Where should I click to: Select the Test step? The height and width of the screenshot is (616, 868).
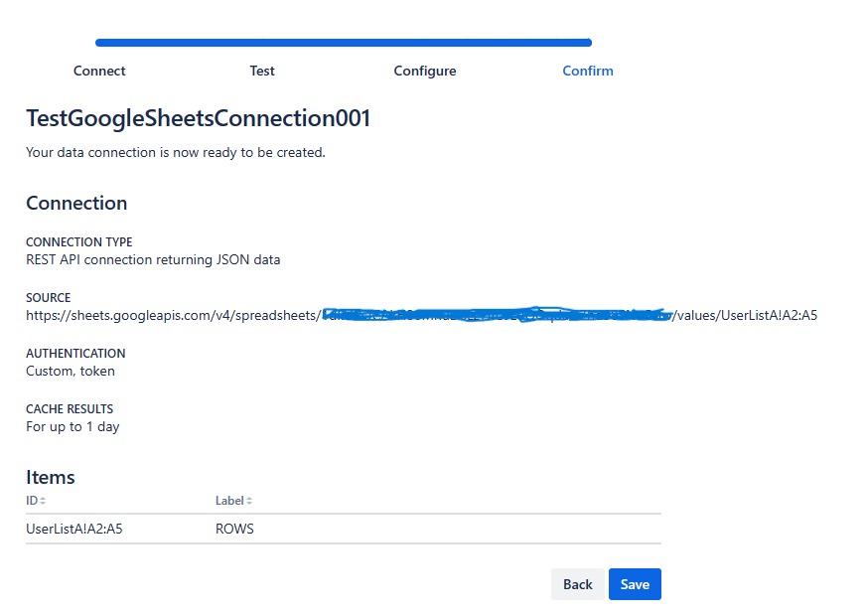tap(261, 71)
